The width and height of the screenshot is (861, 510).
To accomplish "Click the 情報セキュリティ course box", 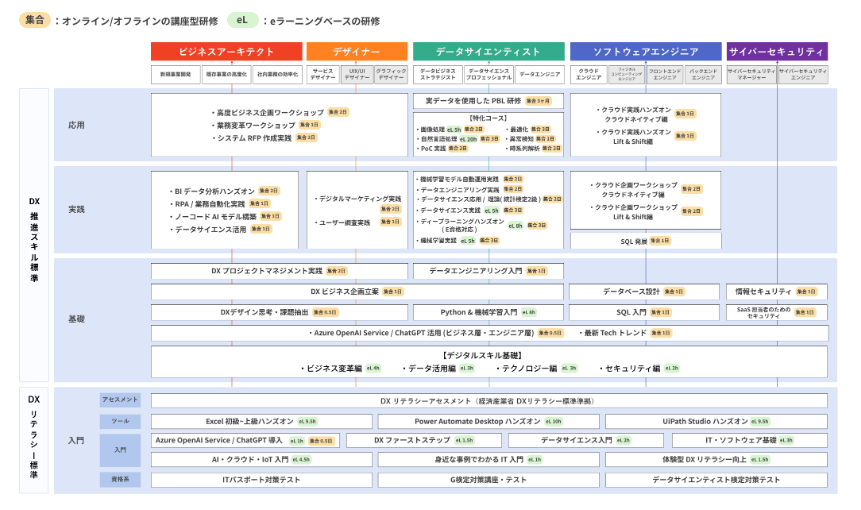I will coord(777,291).
